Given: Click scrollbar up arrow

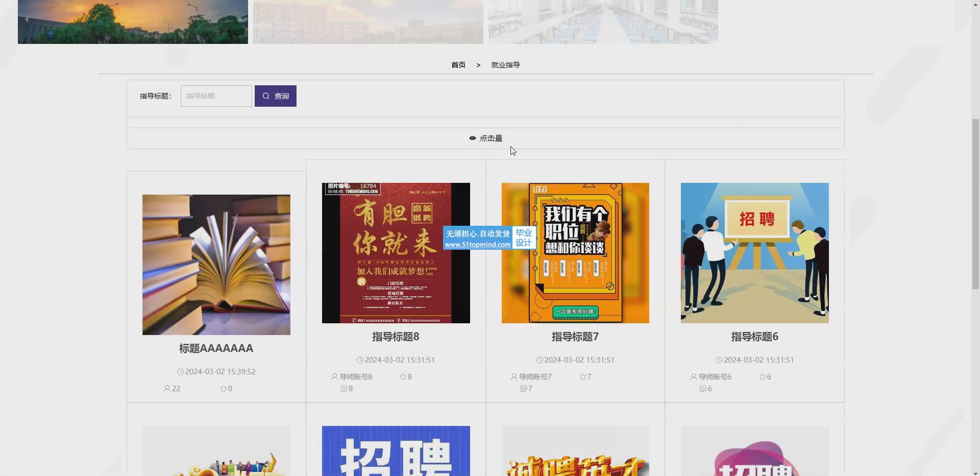Looking at the screenshot, I should coord(975,4).
